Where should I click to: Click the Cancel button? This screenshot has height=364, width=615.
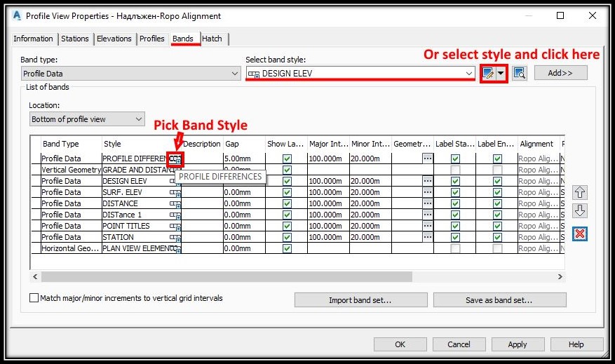click(459, 344)
